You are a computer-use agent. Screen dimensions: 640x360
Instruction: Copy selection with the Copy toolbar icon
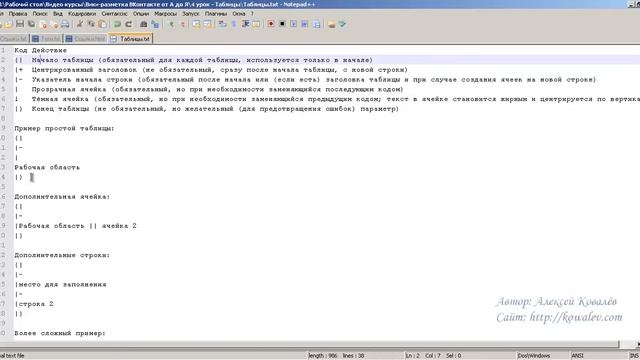tap(91, 24)
